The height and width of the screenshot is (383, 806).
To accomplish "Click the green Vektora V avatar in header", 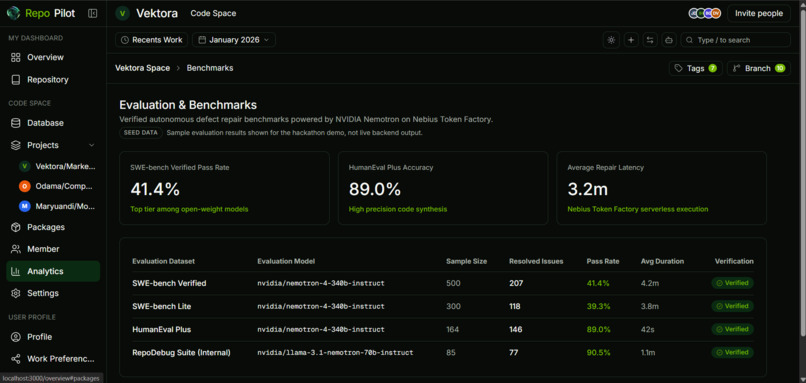I will pyautogui.click(x=122, y=13).
